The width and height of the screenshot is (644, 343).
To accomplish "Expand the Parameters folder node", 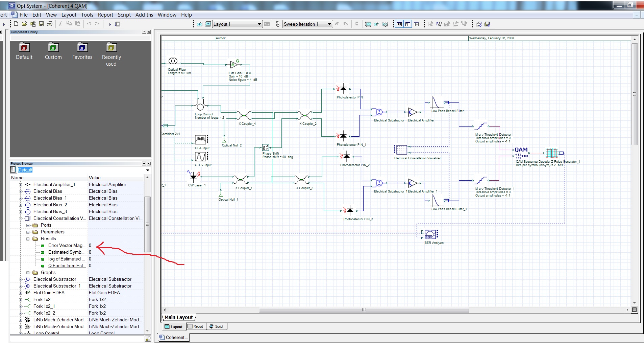I will 28,232.
